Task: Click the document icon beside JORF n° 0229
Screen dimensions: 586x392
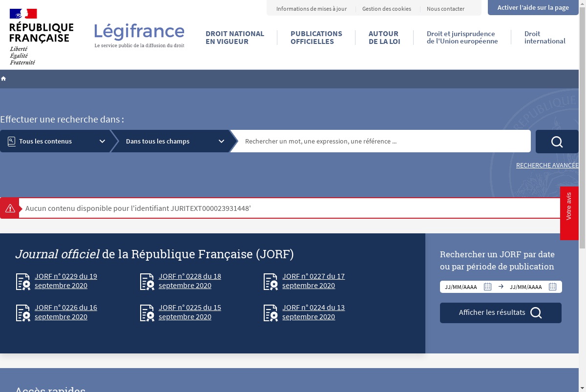Action: click(x=23, y=282)
